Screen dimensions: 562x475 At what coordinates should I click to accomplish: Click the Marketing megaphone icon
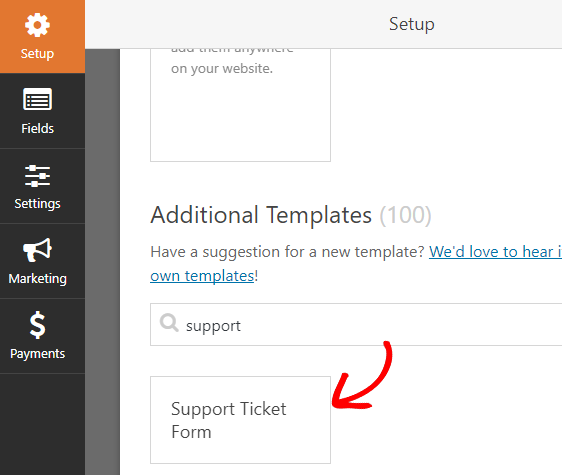[37, 250]
